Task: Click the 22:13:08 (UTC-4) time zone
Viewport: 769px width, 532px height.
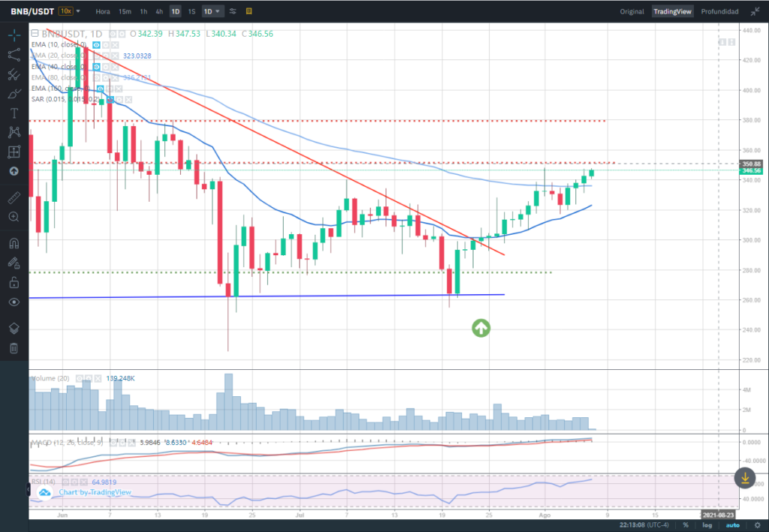Action: (x=644, y=525)
